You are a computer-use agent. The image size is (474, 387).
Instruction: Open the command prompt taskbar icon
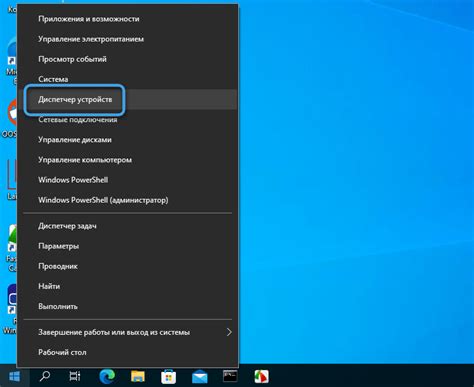230,376
